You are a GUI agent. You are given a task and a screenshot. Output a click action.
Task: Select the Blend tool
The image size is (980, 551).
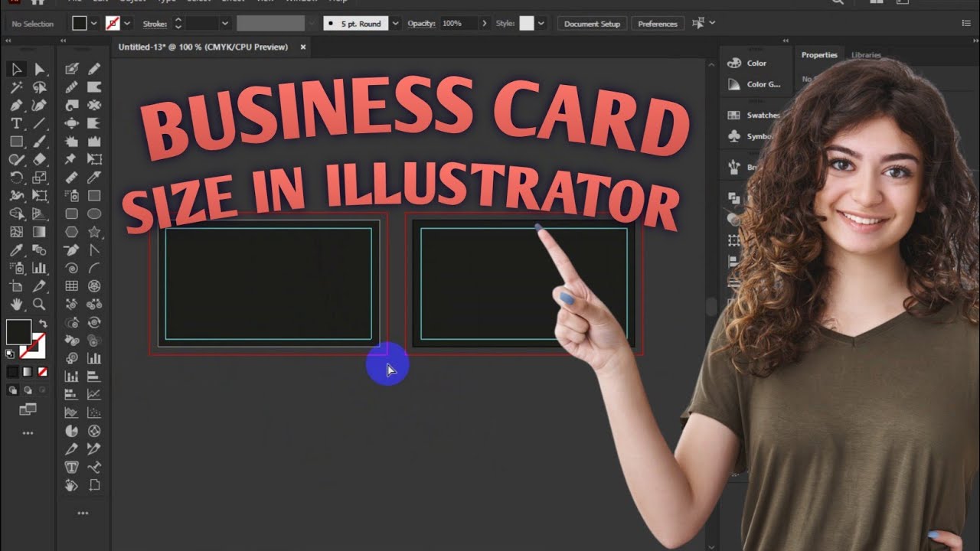tap(41, 250)
